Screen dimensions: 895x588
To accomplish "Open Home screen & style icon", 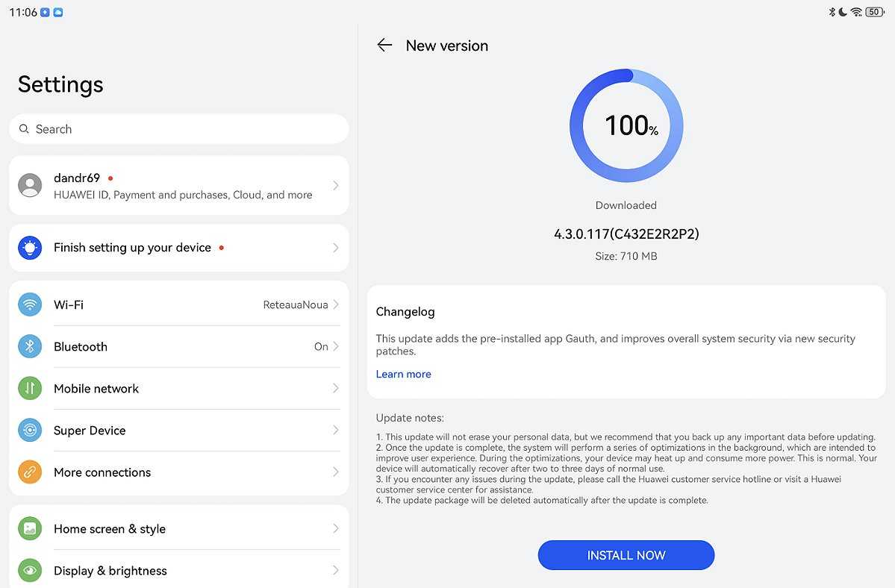I will click(30, 529).
